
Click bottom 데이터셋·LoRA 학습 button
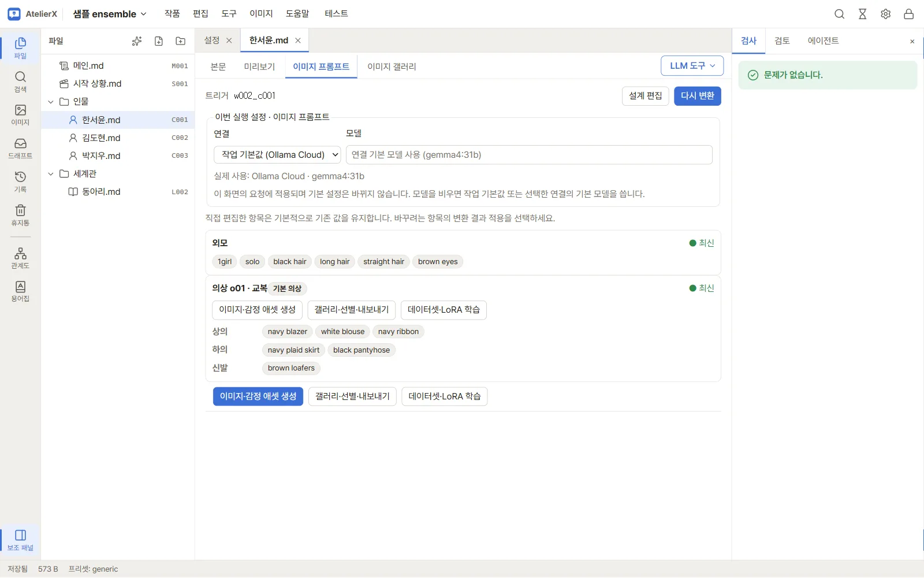coord(445,397)
